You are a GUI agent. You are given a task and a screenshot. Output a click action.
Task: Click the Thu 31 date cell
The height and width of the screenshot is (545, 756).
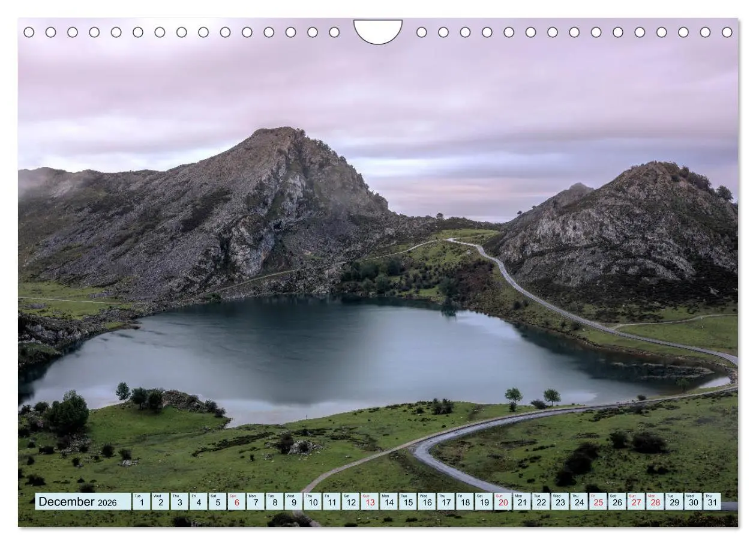(x=712, y=502)
